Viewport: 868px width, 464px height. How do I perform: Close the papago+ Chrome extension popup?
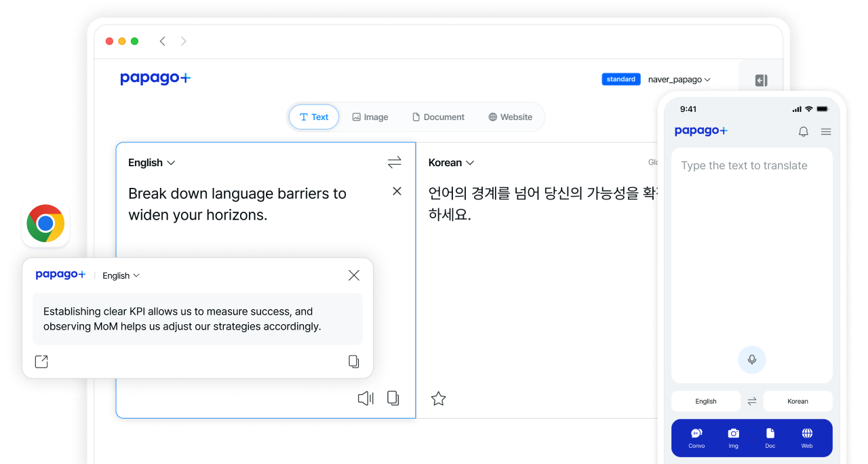[354, 275]
